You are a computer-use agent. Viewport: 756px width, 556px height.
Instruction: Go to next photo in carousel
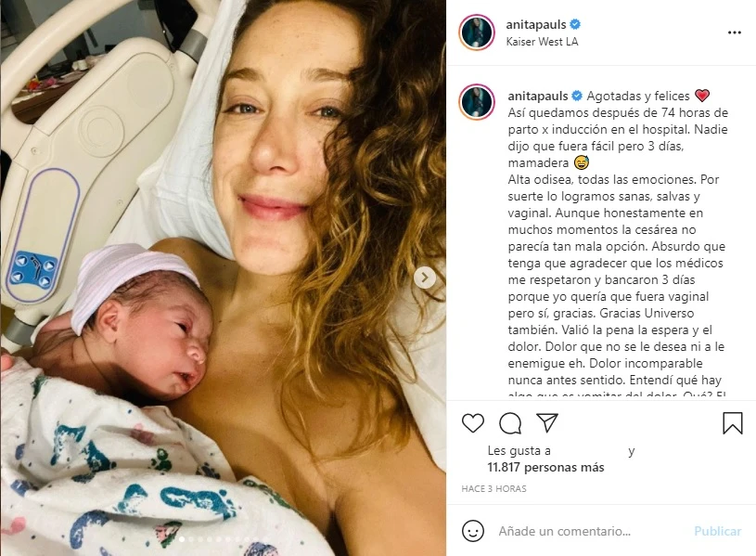coord(425,278)
